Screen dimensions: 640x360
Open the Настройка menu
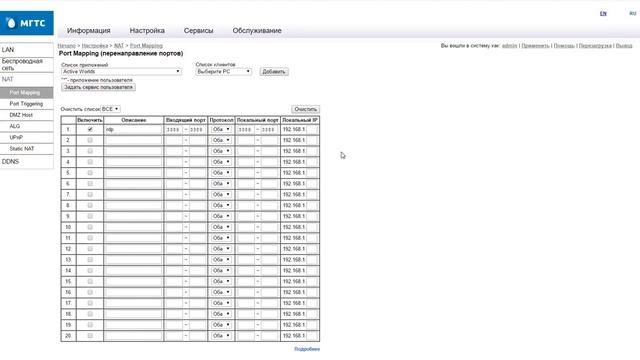tap(147, 31)
